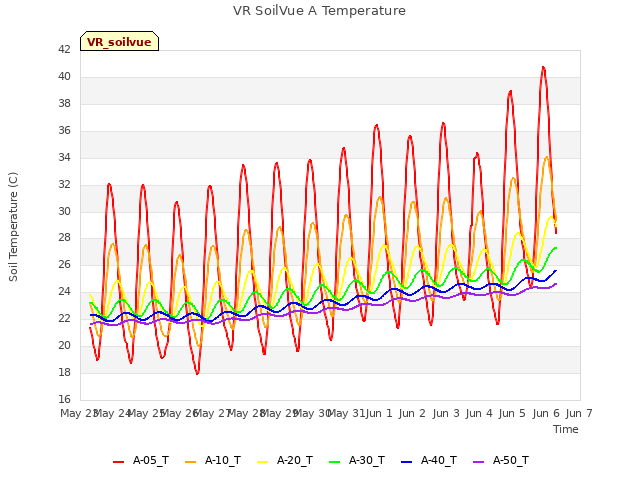Toggle the A-05_T legend entry
640x480 pixels.
[x=141, y=461]
